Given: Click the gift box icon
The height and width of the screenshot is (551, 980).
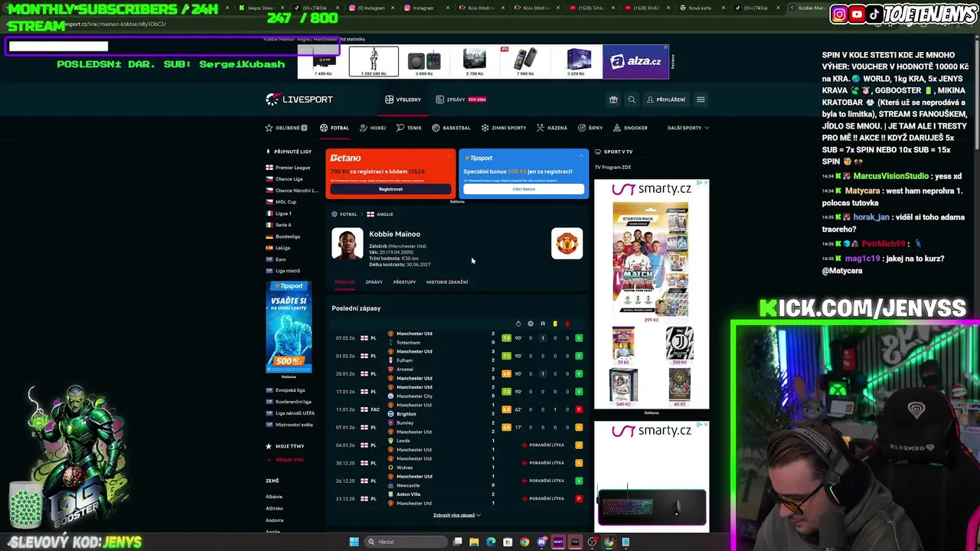Looking at the screenshot, I should tap(613, 99).
